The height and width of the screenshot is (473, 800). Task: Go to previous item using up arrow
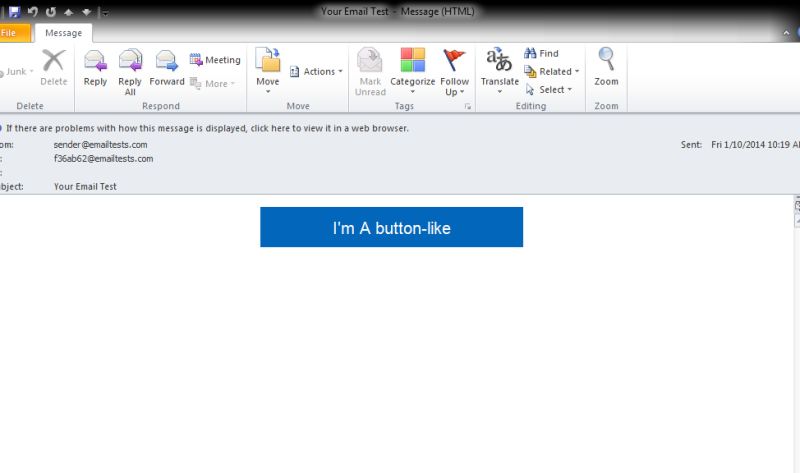(x=68, y=12)
